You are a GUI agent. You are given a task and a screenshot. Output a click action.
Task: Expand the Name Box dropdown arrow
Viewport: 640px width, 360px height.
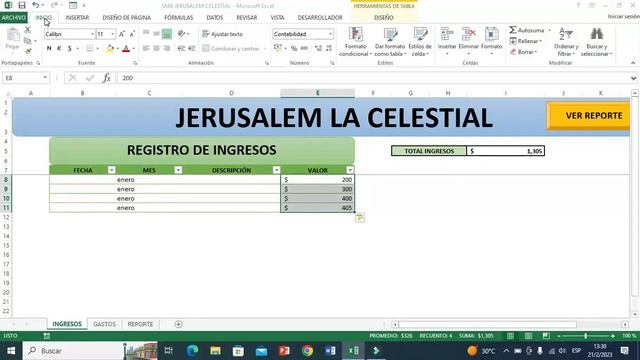click(x=45, y=78)
